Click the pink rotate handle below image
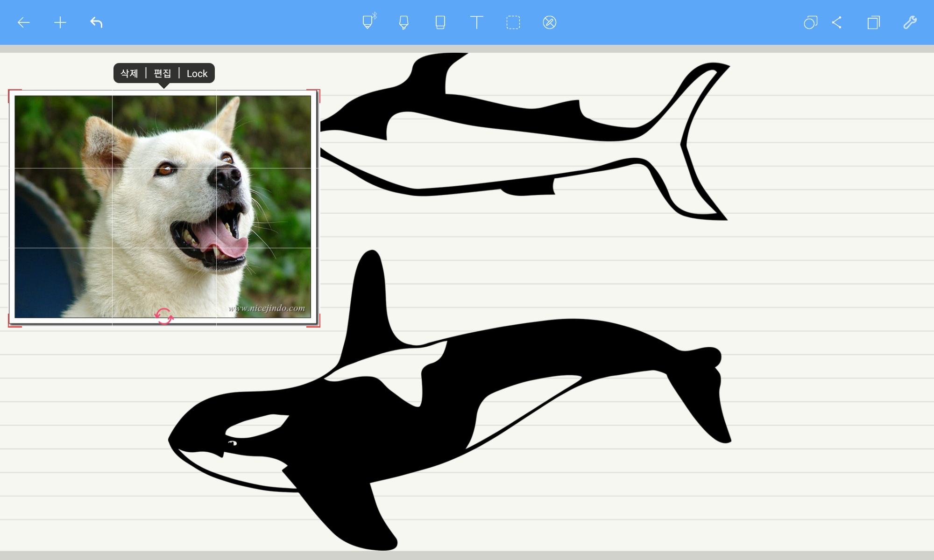Screen dimensions: 934x560 click(x=164, y=316)
